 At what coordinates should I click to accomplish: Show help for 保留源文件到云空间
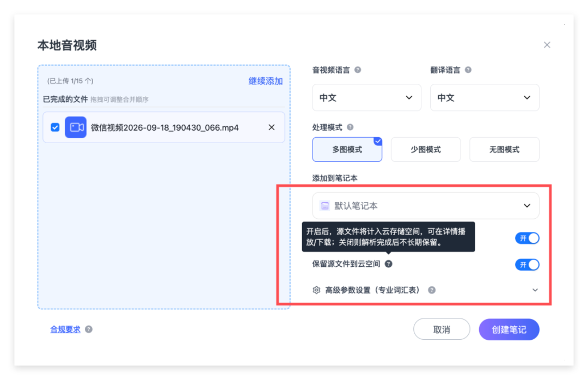(389, 264)
